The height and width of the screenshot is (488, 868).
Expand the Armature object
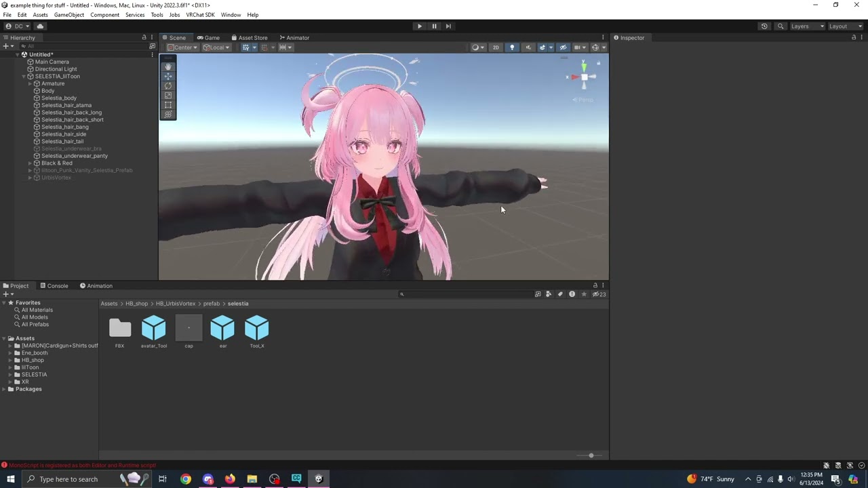30,83
